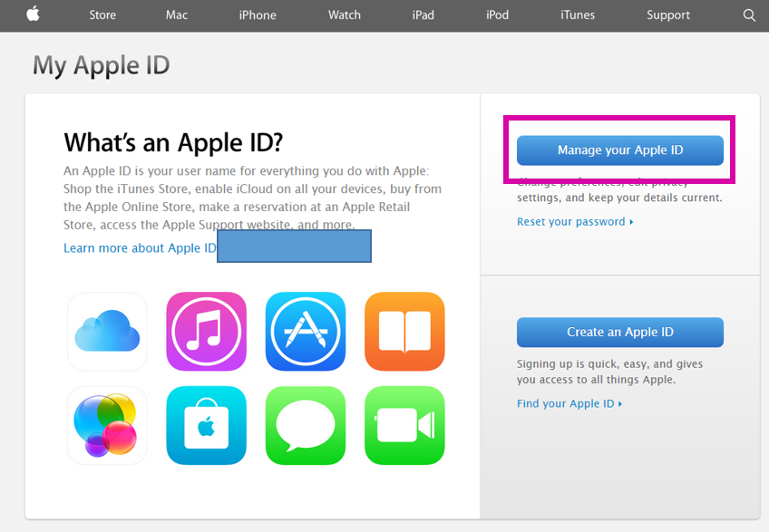Screen dimensions: 769x532
Task: Click the Create an Apple ID button
Action: click(620, 332)
